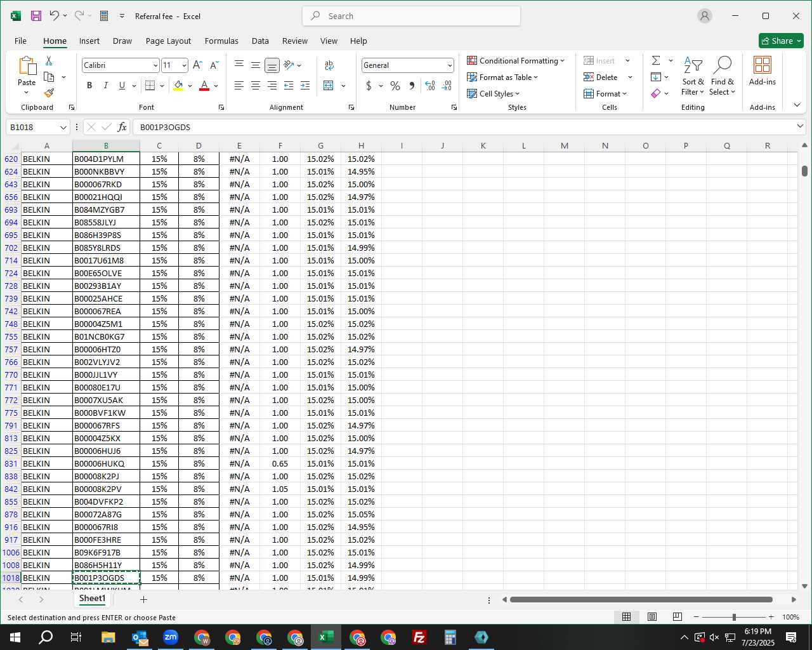Click the Search box in title bar

pyautogui.click(x=411, y=16)
